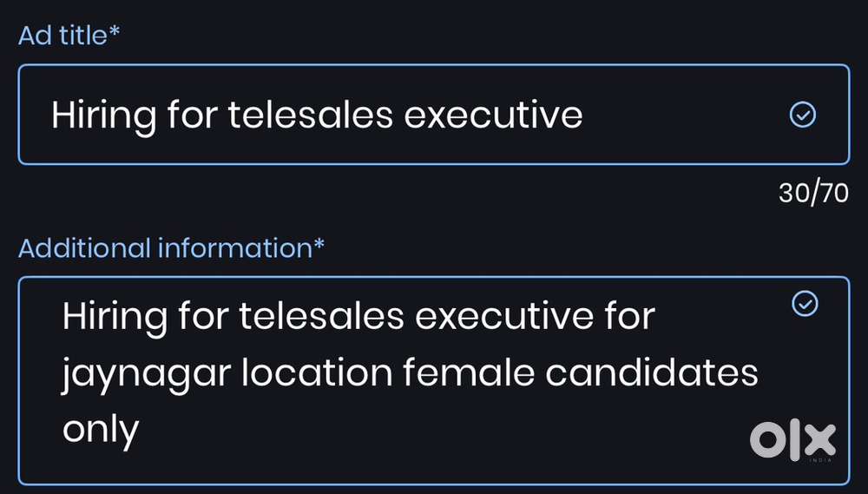Place cursor on "telesales" in Ad title
Image resolution: width=868 pixels, height=494 pixels.
(x=309, y=115)
